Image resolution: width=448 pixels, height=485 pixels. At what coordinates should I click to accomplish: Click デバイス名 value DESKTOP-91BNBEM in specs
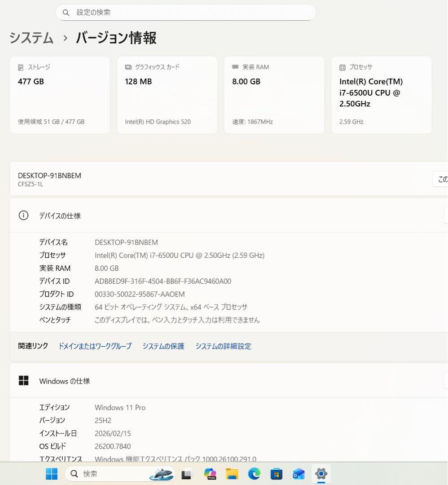pos(127,242)
